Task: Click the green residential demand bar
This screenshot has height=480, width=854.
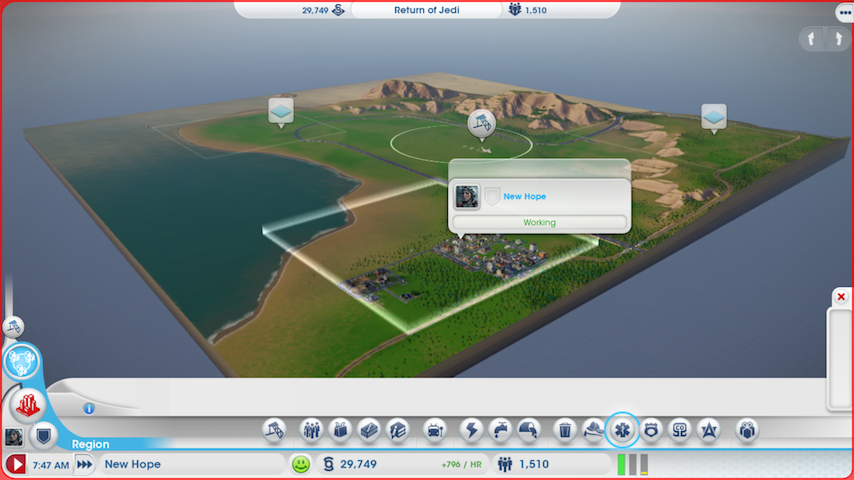Action: click(621, 464)
